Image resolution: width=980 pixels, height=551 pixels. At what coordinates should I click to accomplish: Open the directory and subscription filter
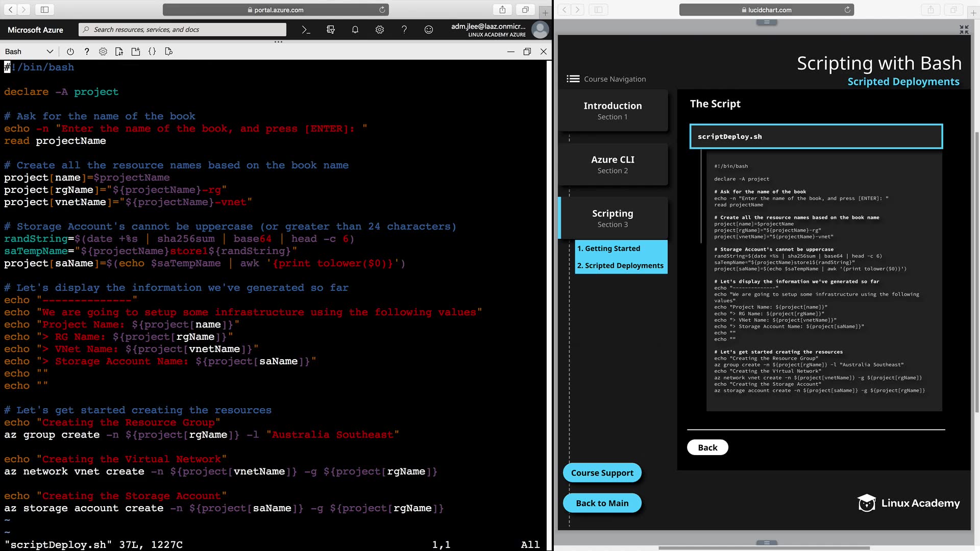(331, 30)
